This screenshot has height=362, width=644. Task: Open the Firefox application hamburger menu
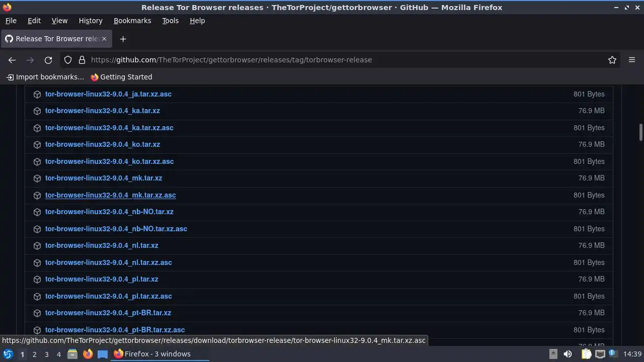[632, 60]
